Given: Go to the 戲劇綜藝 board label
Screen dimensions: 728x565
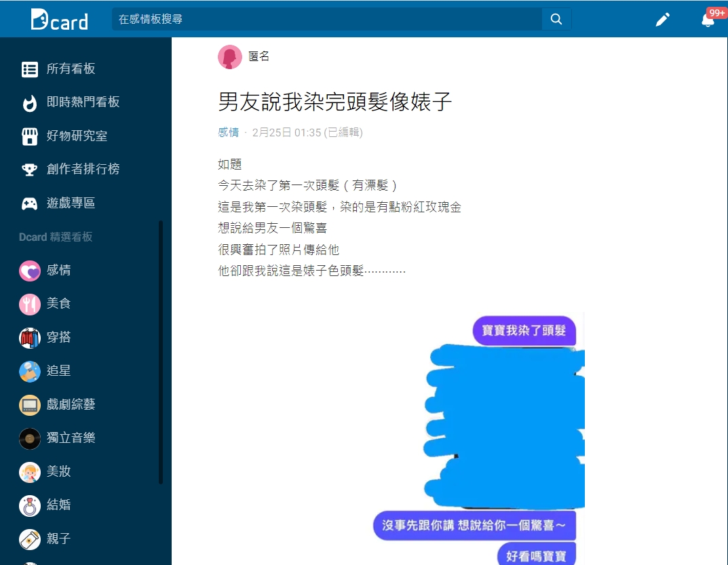Looking at the screenshot, I should (71, 404).
